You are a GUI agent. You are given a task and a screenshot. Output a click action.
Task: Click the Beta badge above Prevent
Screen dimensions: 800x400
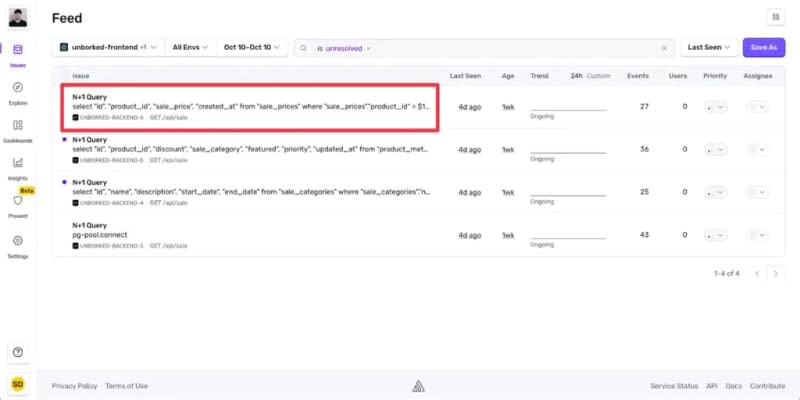click(x=27, y=190)
